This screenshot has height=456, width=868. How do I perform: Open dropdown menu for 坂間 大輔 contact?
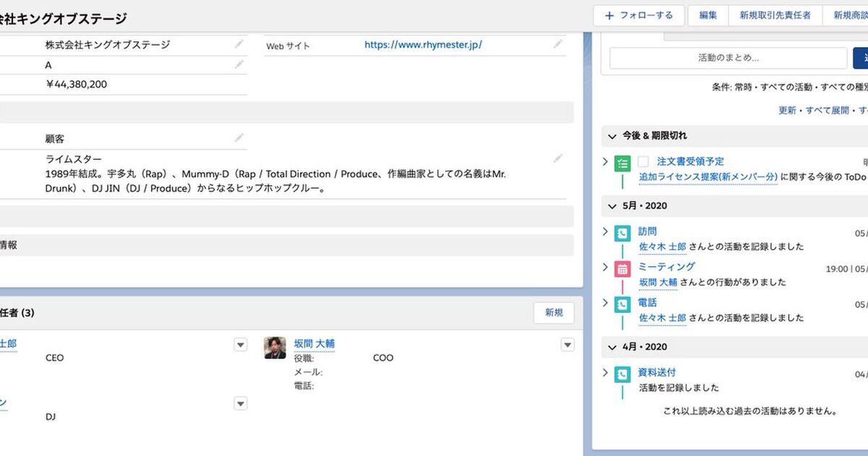coord(568,345)
